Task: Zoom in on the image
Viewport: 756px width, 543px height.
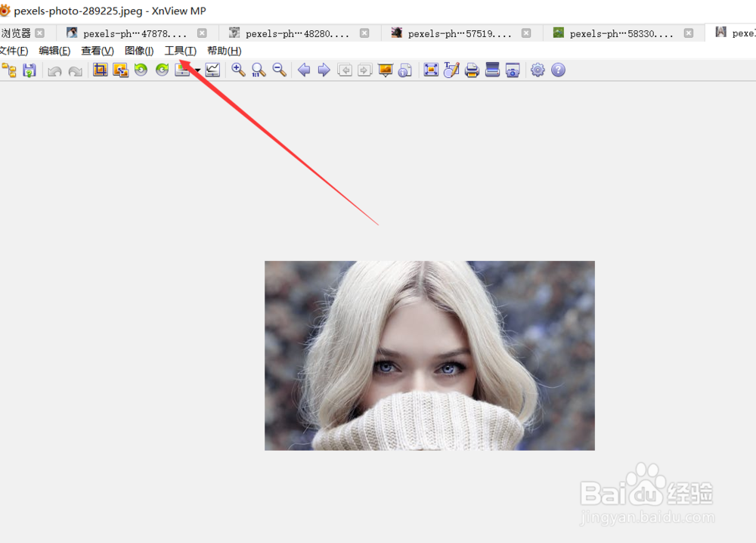Action: (238, 70)
